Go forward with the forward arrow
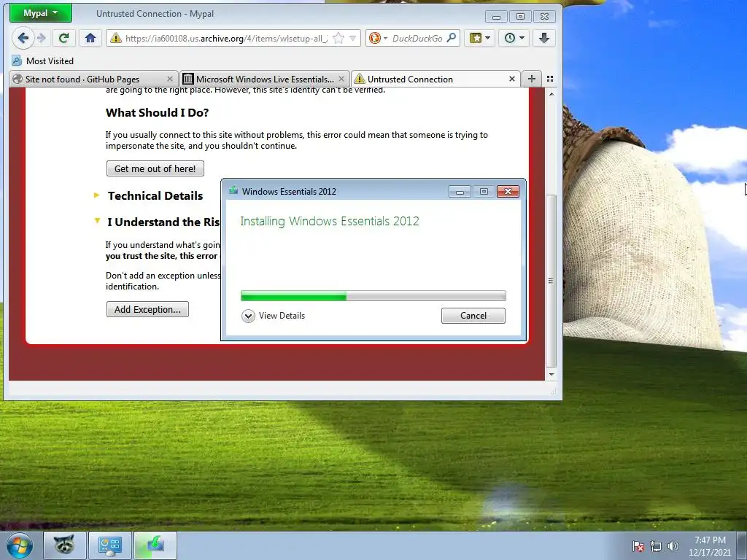Viewport: 747px width, 560px height. click(x=42, y=38)
